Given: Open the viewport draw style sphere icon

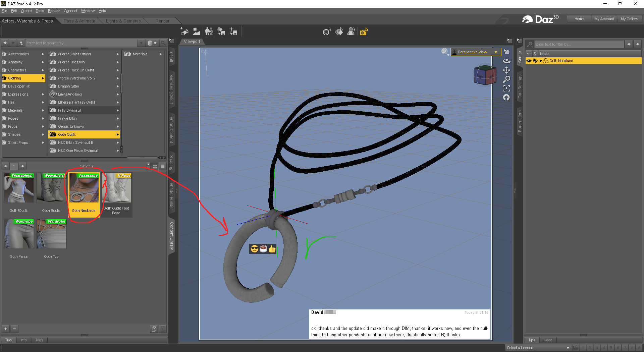Looking at the screenshot, I should pos(445,52).
